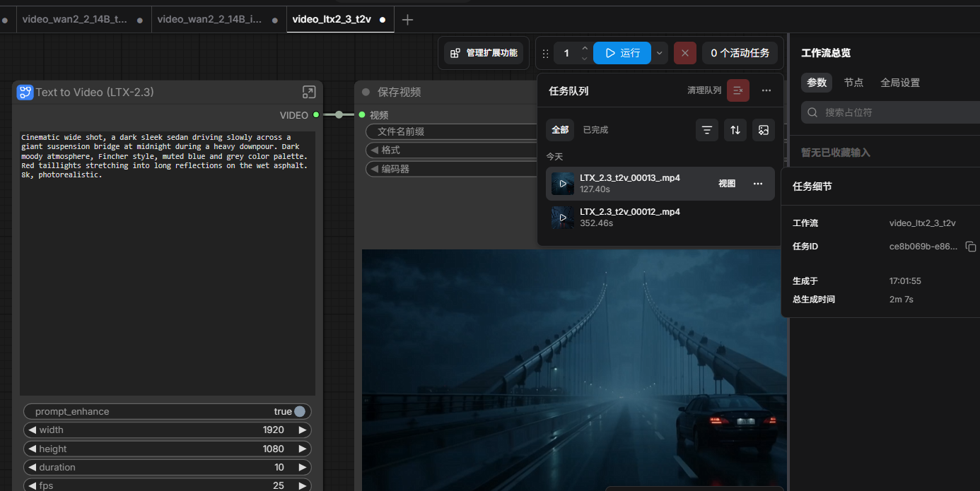Click the 运行 run button

click(x=622, y=53)
